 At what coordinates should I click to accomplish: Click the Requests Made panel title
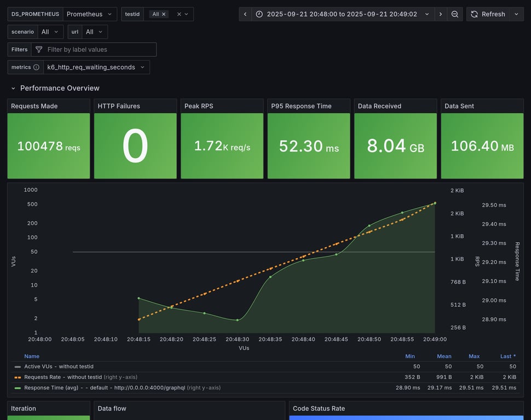34,106
